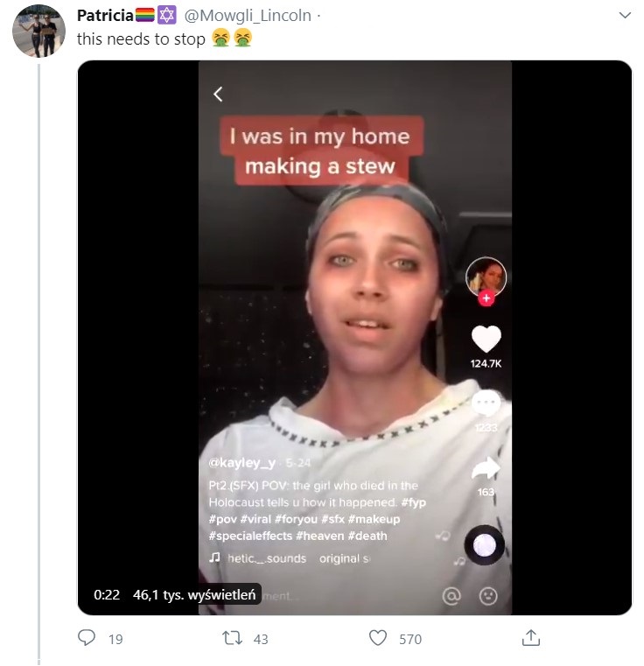This screenshot has width=644, height=666.
Task: Follow creator with the red plus button
Action: (486, 298)
